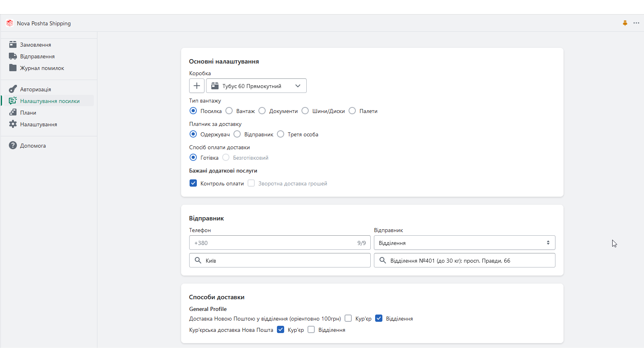Image resolution: width=644 pixels, height=362 pixels.
Task: Open the Допомога question mark icon
Action: 13,145
